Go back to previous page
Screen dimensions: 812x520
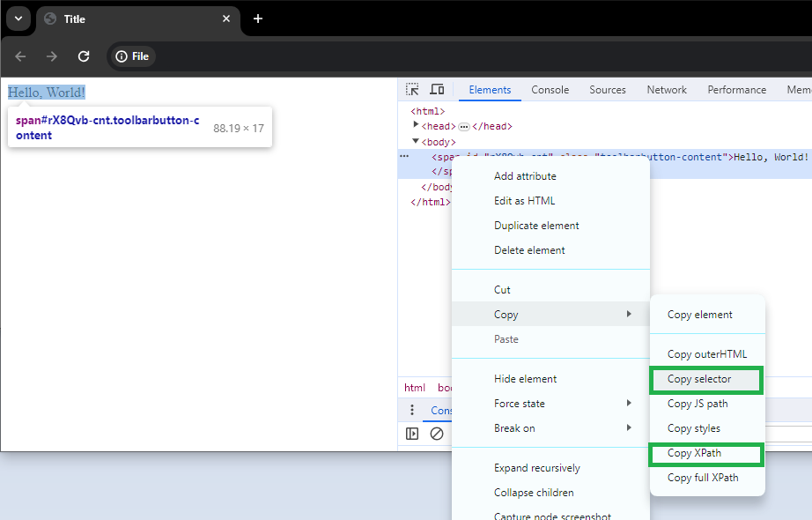(x=21, y=56)
